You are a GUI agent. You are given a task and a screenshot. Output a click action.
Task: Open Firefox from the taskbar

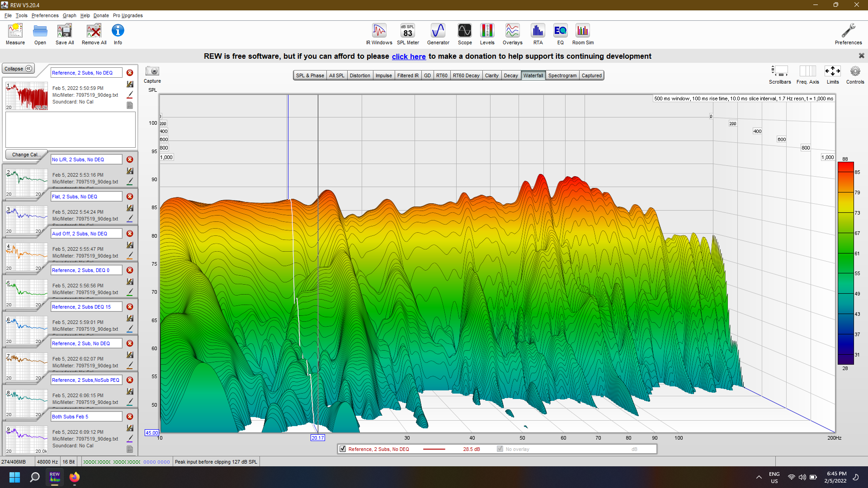[x=75, y=477]
